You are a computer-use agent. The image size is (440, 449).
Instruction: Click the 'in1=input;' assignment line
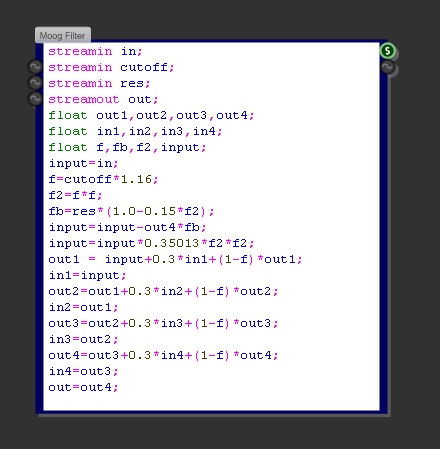(x=87, y=275)
